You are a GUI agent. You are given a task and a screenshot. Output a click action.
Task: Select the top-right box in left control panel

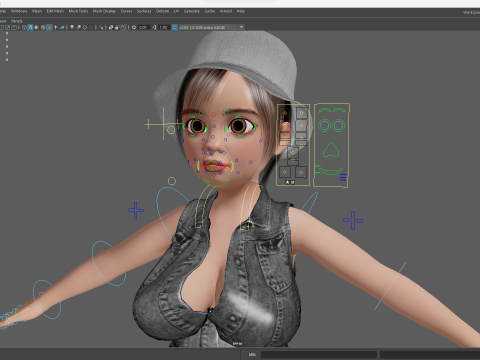coord(301,113)
